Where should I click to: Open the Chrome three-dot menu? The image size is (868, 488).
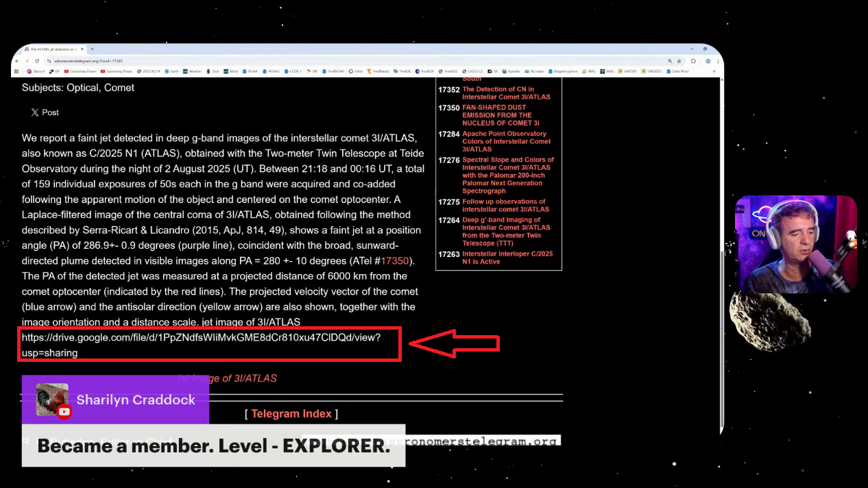click(718, 61)
